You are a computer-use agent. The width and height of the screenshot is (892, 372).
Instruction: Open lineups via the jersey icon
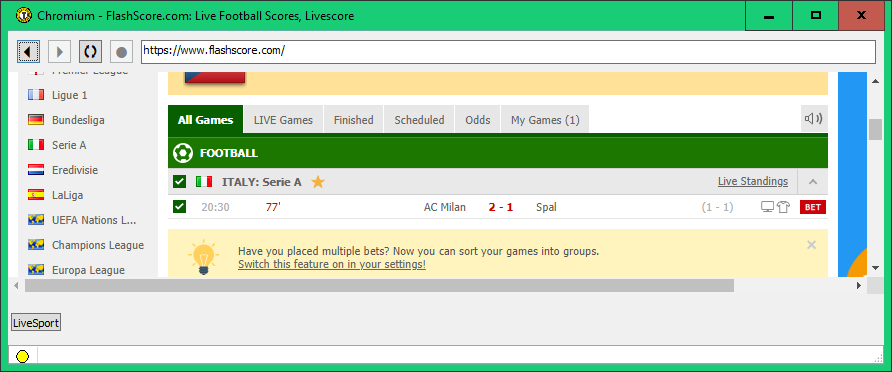(x=783, y=207)
